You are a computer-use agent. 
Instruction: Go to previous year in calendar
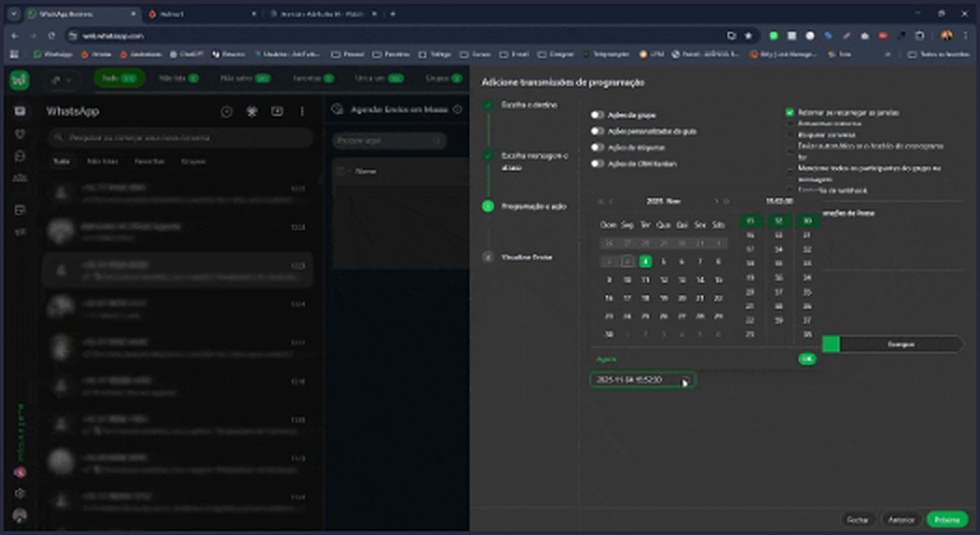[x=600, y=201]
